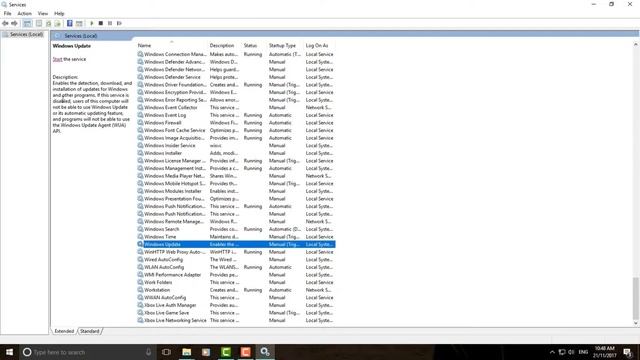This screenshot has height=360, width=640.
Task: Click the scrollbar up arrow in services list
Action: coord(636,44)
